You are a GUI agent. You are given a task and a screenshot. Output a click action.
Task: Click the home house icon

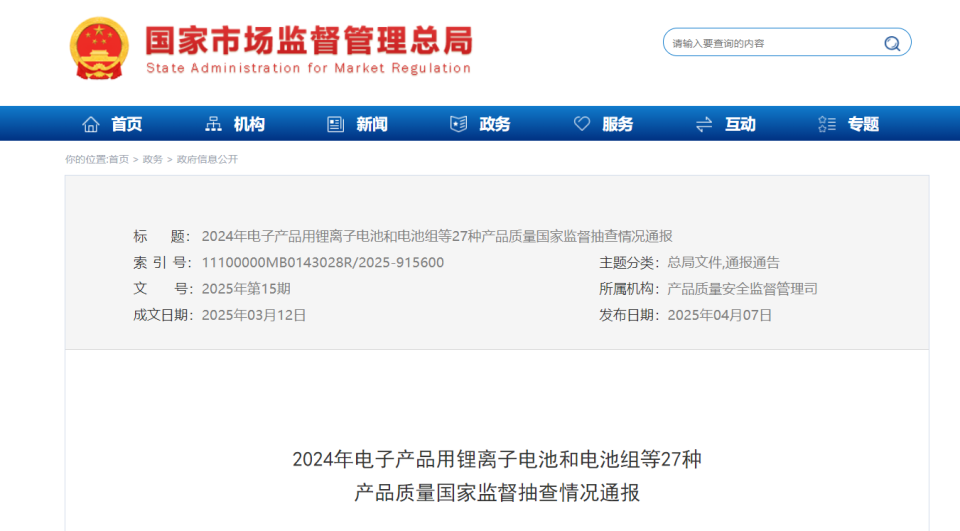(91, 124)
